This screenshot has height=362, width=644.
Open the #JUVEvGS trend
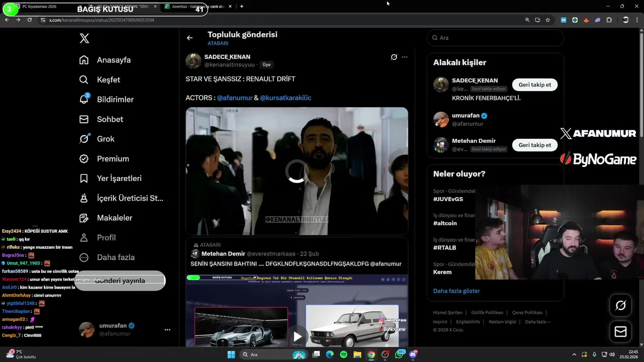pyautogui.click(x=448, y=199)
